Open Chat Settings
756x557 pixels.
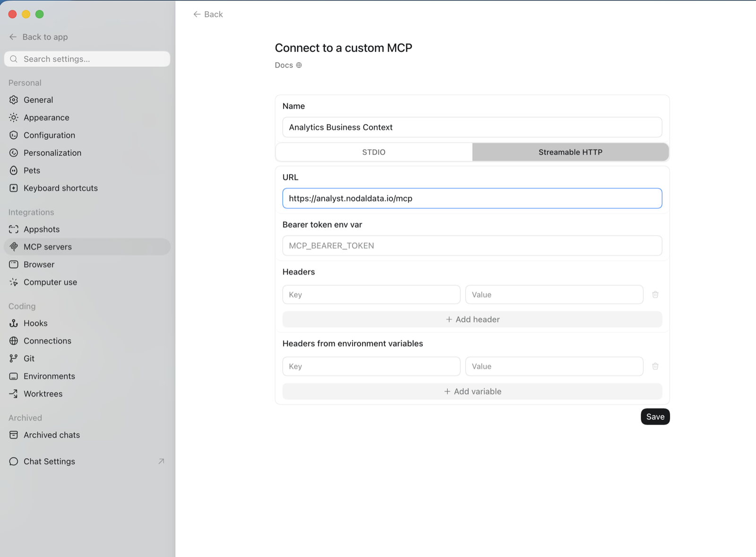coord(87,462)
